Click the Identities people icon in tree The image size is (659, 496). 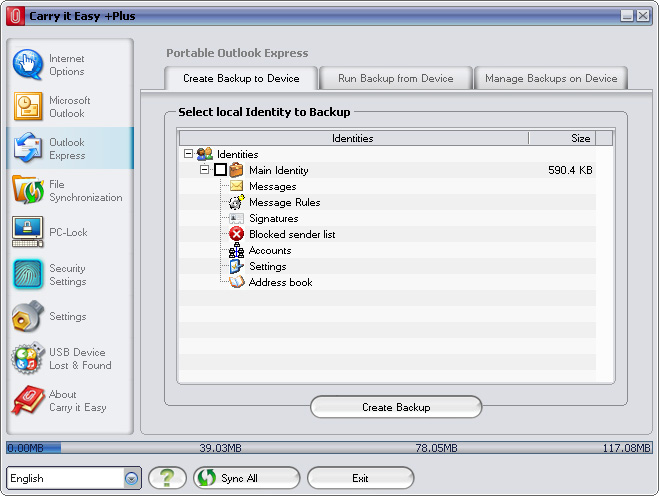[x=205, y=154]
